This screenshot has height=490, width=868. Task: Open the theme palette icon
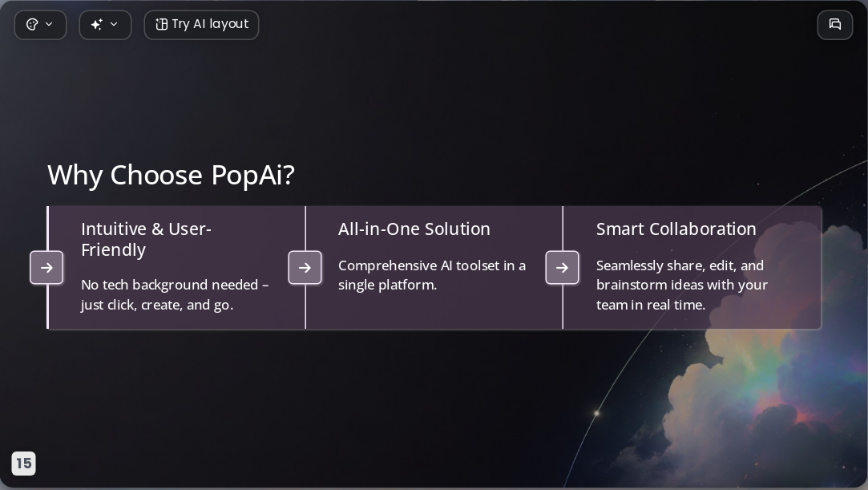coord(32,24)
